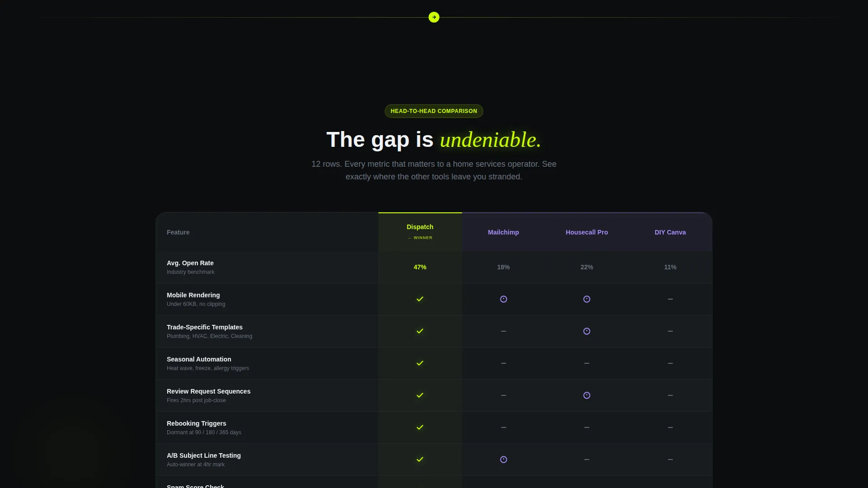Viewport: 868px width, 488px height.
Task: Click the Feature column header
Action: pyautogui.click(x=178, y=232)
